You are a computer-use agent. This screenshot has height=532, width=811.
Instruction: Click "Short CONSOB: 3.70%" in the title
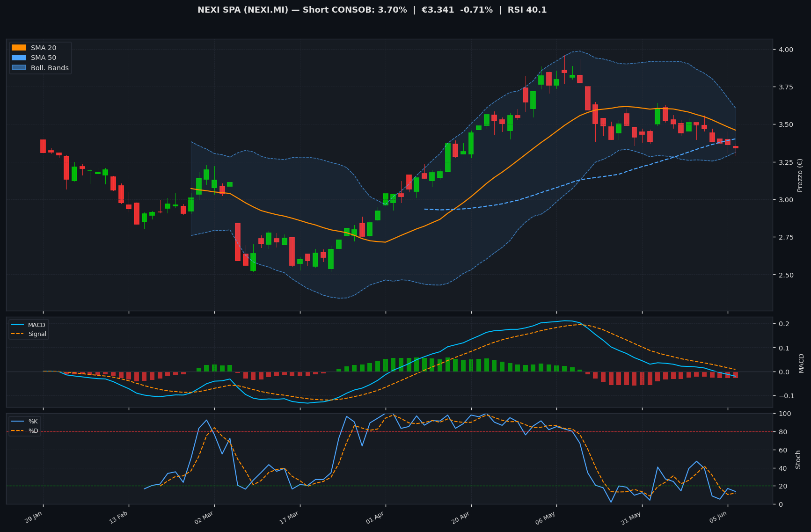355,10
